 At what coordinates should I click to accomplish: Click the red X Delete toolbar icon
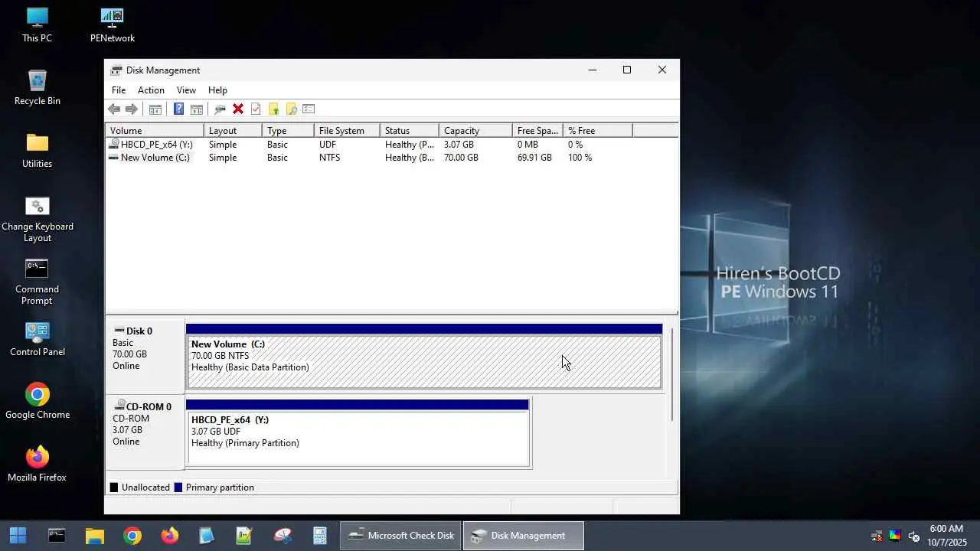tap(238, 109)
